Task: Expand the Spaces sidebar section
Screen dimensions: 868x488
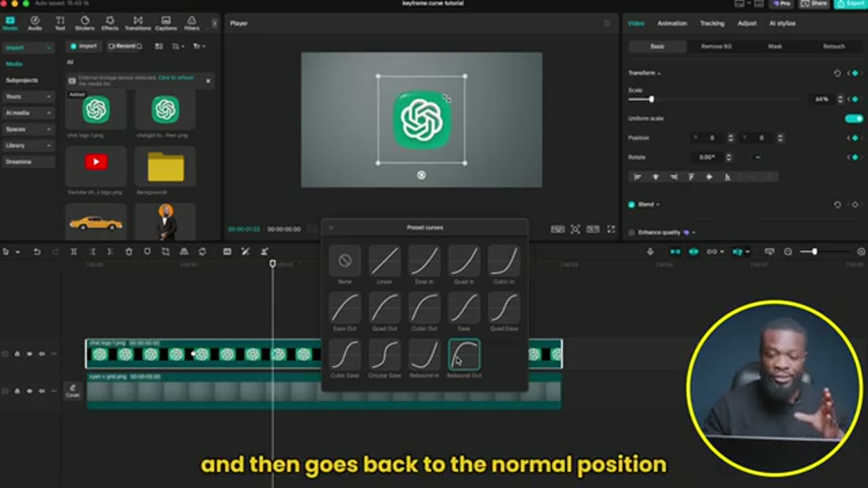Action: point(28,129)
